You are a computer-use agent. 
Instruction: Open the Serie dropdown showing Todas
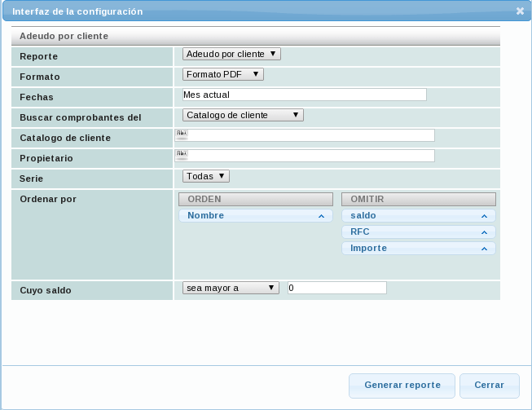tap(206, 176)
